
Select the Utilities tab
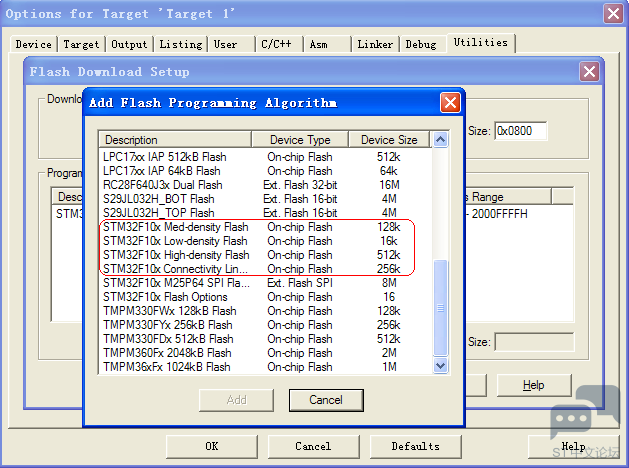click(x=481, y=43)
